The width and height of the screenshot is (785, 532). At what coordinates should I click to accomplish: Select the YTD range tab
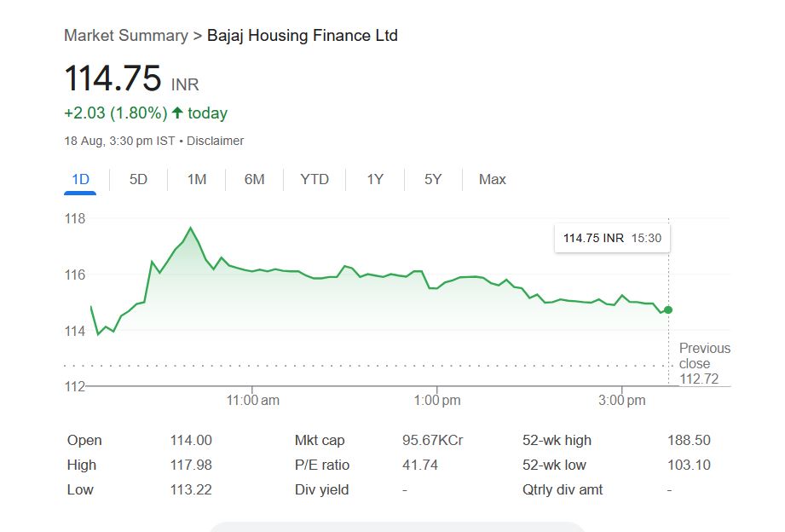315,179
